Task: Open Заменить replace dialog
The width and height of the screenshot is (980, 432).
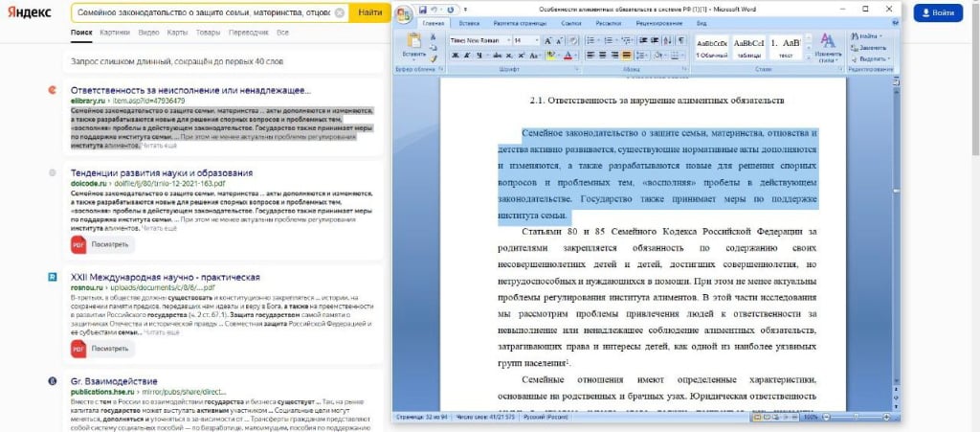Action: pos(869,48)
